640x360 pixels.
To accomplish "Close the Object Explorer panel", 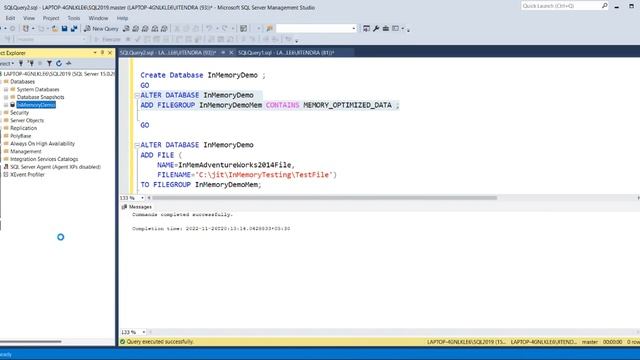I will tap(110, 53).
